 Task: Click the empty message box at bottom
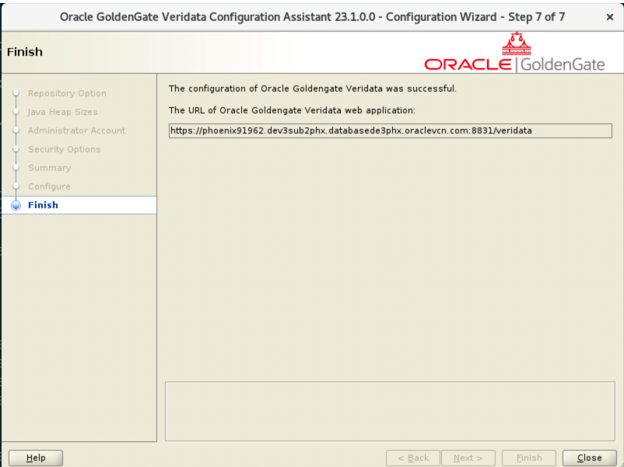(390, 411)
